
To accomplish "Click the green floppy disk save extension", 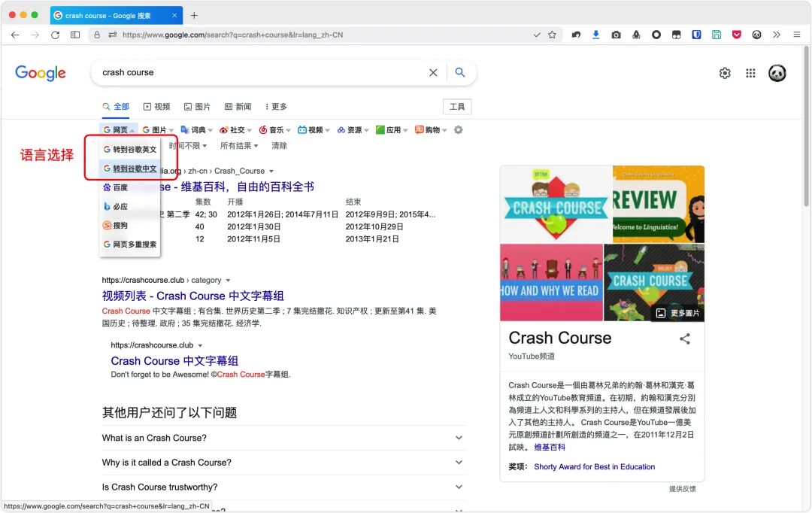I will click(717, 35).
